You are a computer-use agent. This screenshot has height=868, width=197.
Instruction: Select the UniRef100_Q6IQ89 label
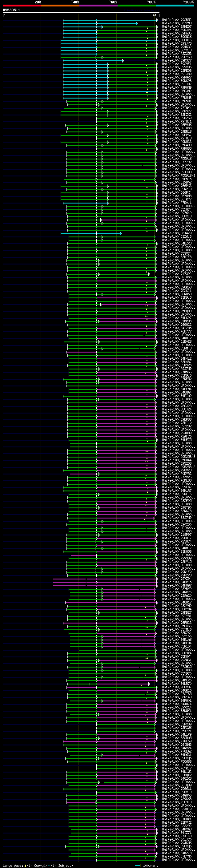pyautogui.click(x=177, y=785)
